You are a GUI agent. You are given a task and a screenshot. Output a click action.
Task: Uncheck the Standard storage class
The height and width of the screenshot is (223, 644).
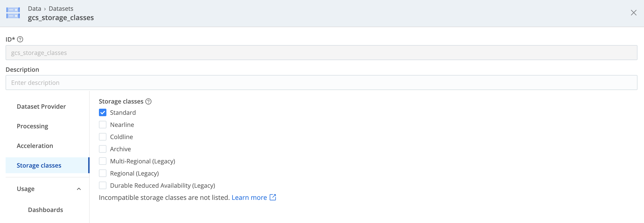pyautogui.click(x=102, y=112)
